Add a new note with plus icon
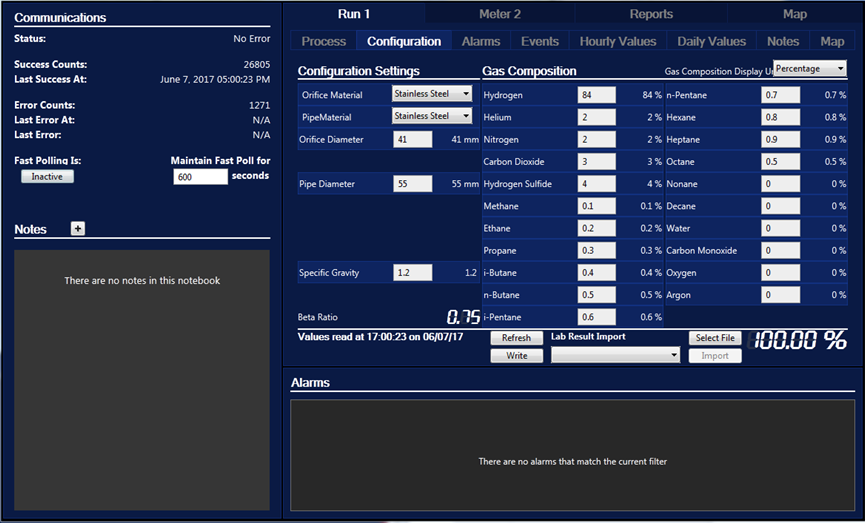The width and height of the screenshot is (865, 523). click(x=78, y=228)
